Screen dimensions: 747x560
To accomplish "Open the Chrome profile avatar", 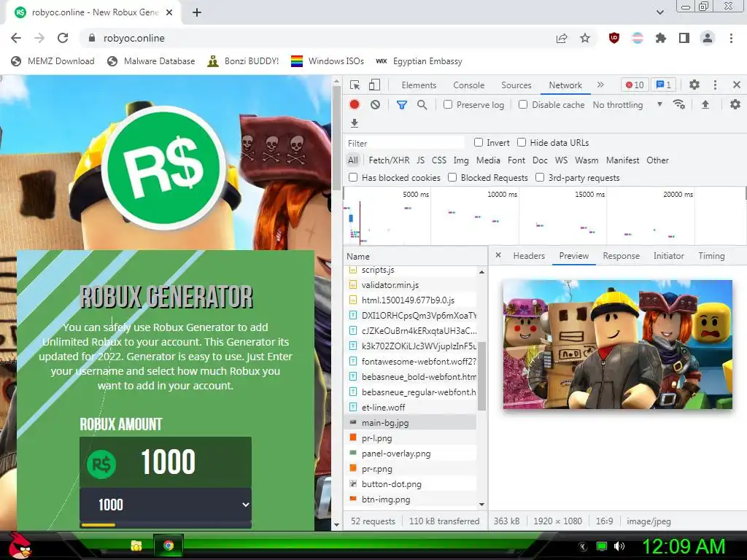I will (x=708, y=38).
